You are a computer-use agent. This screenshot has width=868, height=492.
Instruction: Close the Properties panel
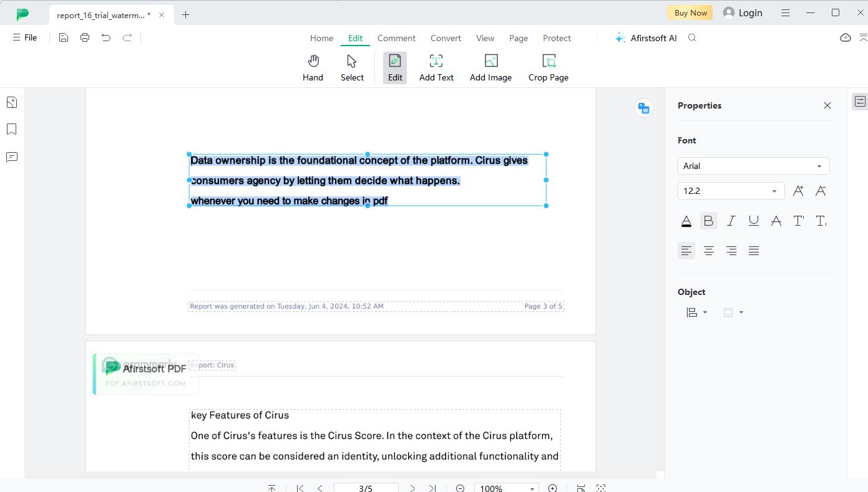tap(827, 105)
